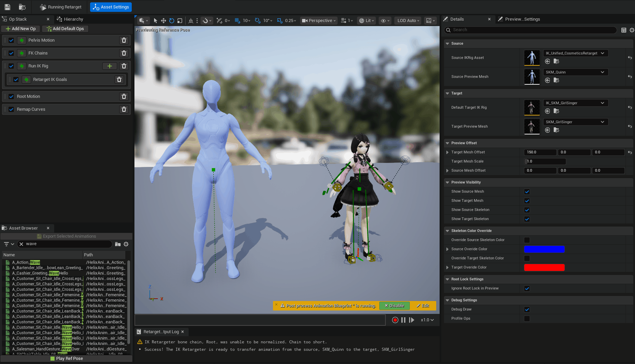Viewport: 635px width, 364px height.
Task: Select the translate move tool
Action: [164, 21]
